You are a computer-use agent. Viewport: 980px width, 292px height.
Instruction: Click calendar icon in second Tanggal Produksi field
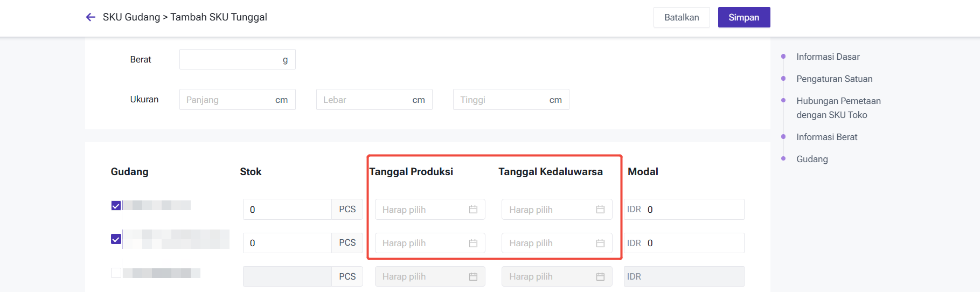473,243
